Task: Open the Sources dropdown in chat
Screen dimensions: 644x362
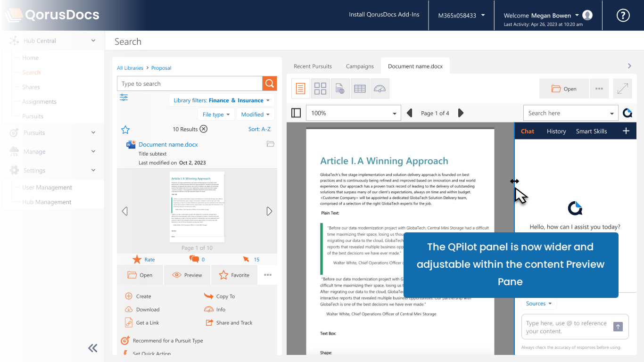Action: coord(539,304)
